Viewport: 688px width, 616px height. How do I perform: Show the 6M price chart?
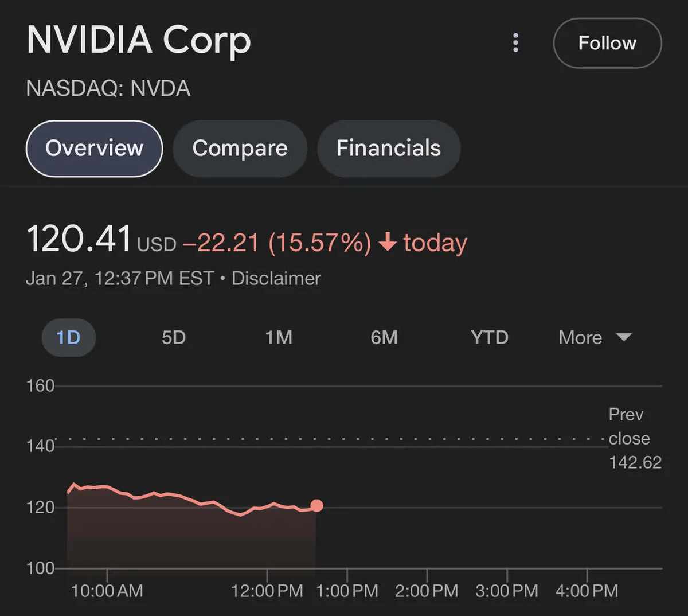384,337
